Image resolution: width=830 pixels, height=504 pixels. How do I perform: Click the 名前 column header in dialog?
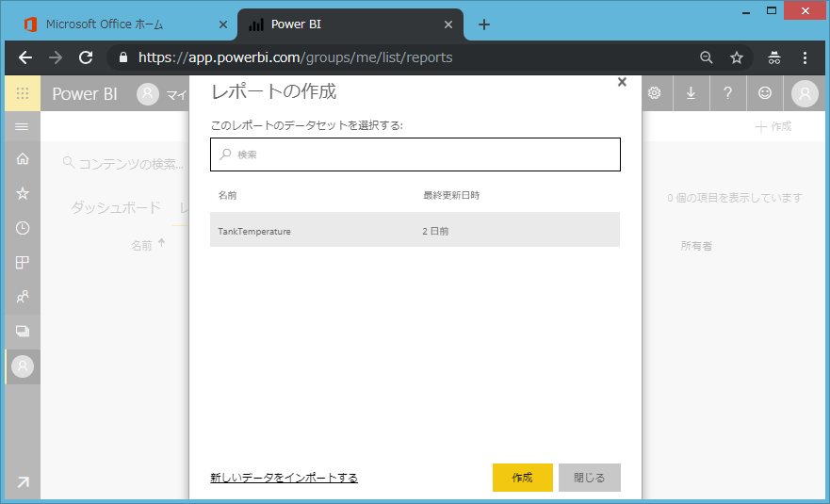pyautogui.click(x=227, y=195)
